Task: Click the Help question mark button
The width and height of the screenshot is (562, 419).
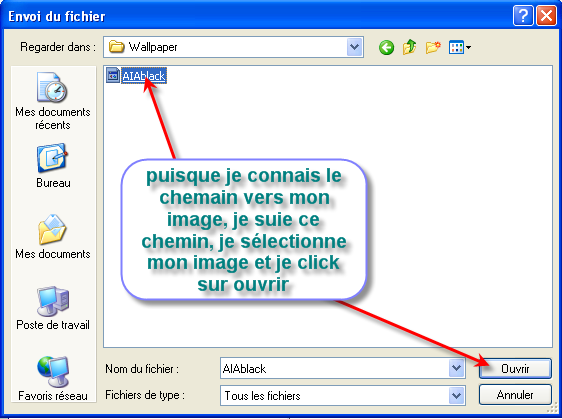Action: (x=523, y=16)
